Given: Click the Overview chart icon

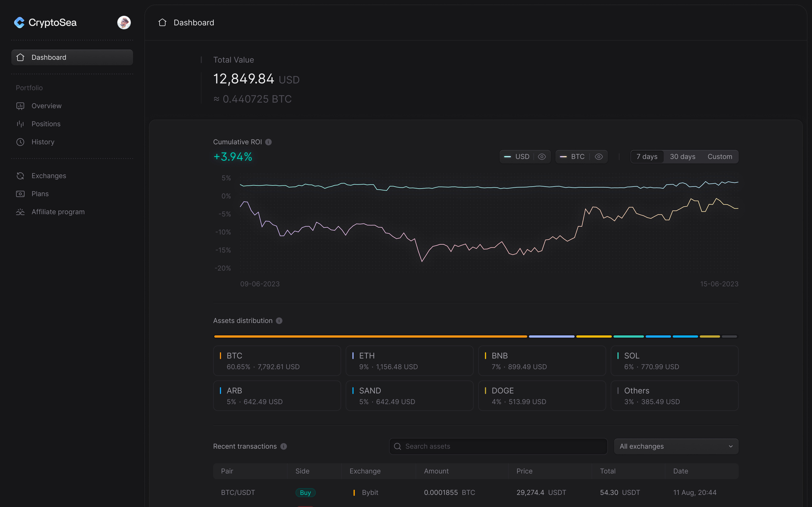Looking at the screenshot, I should click(x=21, y=106).
